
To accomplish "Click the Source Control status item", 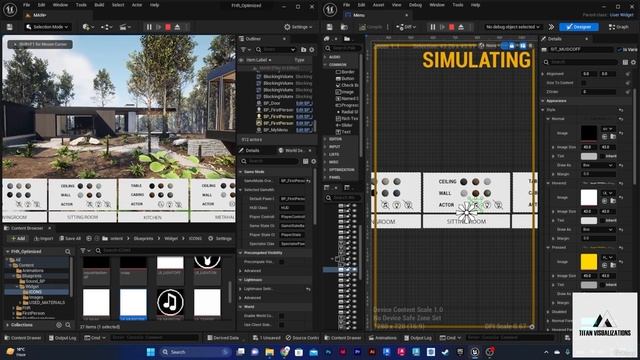I will click(x=302, y=338).
